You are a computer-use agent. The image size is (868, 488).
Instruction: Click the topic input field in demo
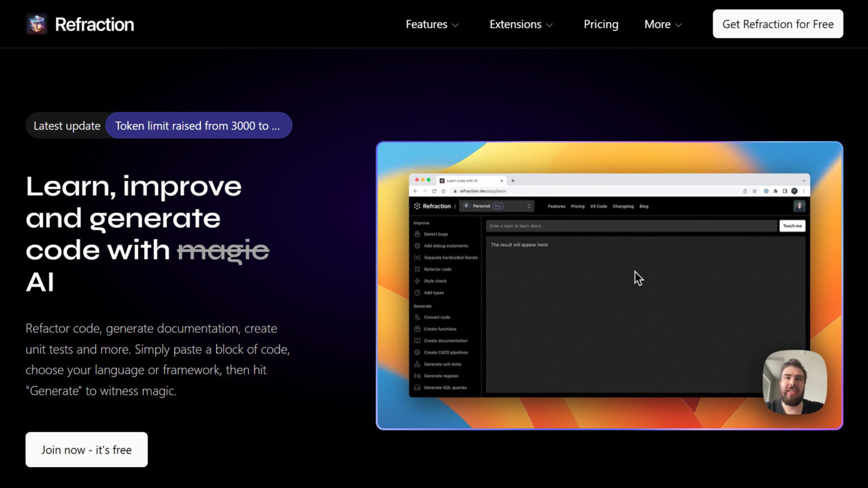point(631,226)
